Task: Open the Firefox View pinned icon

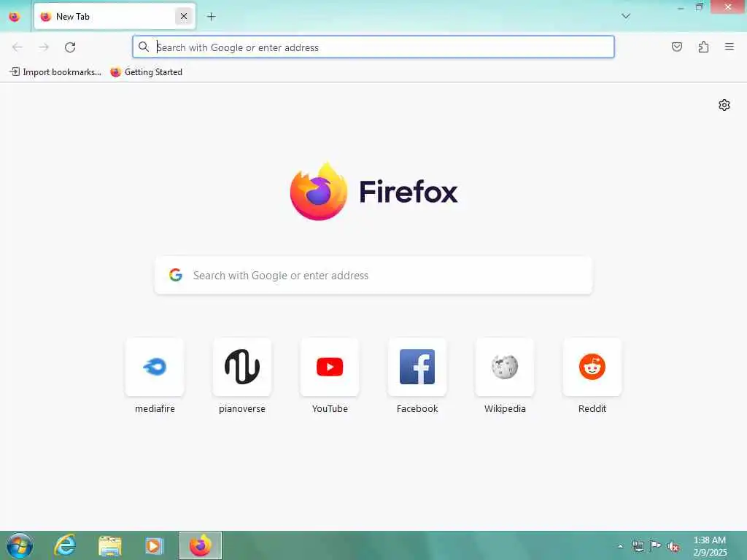Action: pos(15,17)
